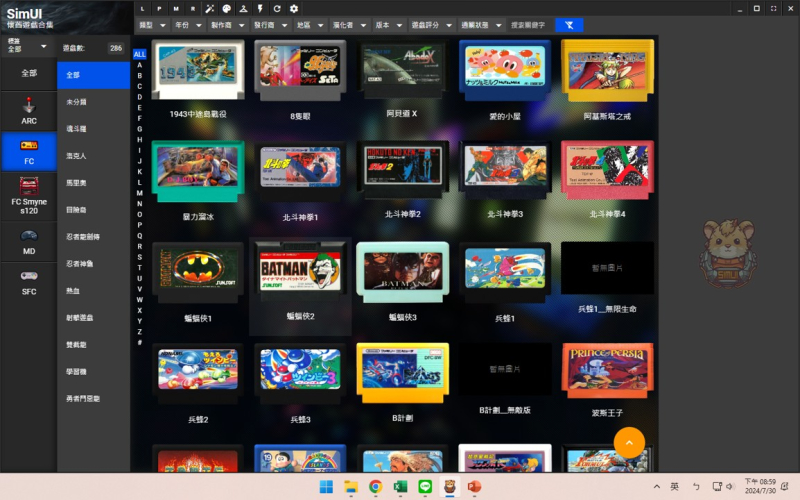Switch to the MD platform
This screenshot has height=500, width=800.
29,242
